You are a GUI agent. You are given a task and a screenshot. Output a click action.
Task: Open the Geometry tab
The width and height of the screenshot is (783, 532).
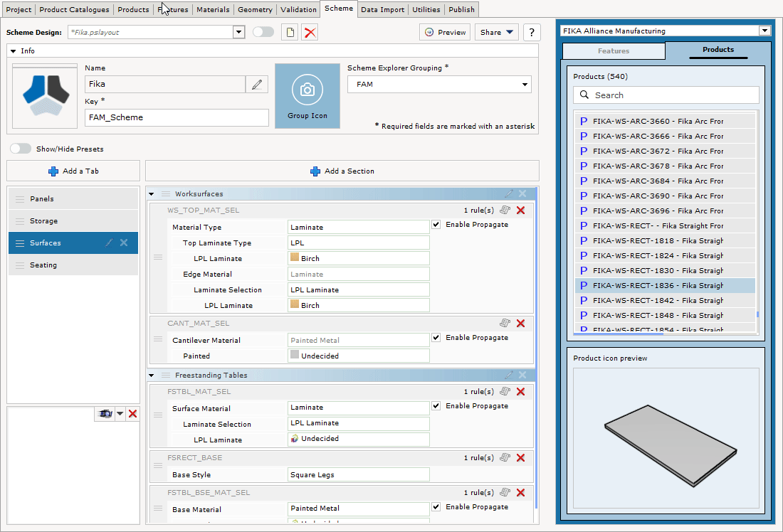tap(255, 9)
